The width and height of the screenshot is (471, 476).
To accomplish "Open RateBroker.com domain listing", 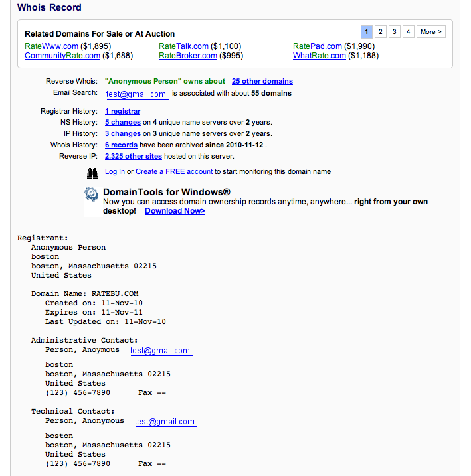I will tap(188, 56).
